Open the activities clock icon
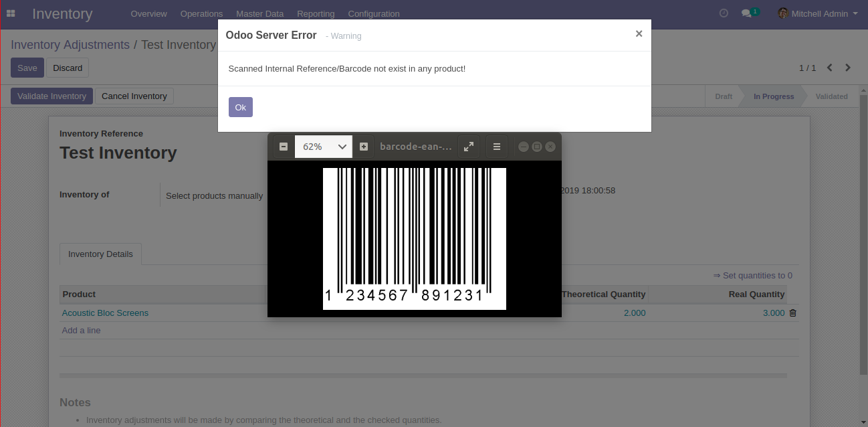Screen dimensions: 868x427 [724, 13]
